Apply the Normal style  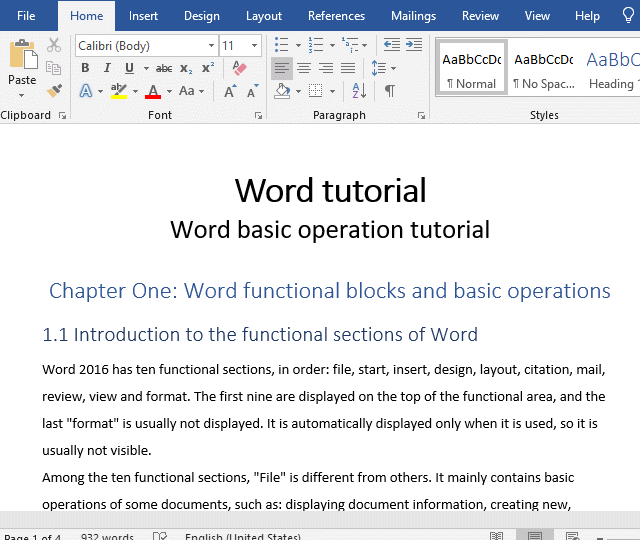pos(471,68)
